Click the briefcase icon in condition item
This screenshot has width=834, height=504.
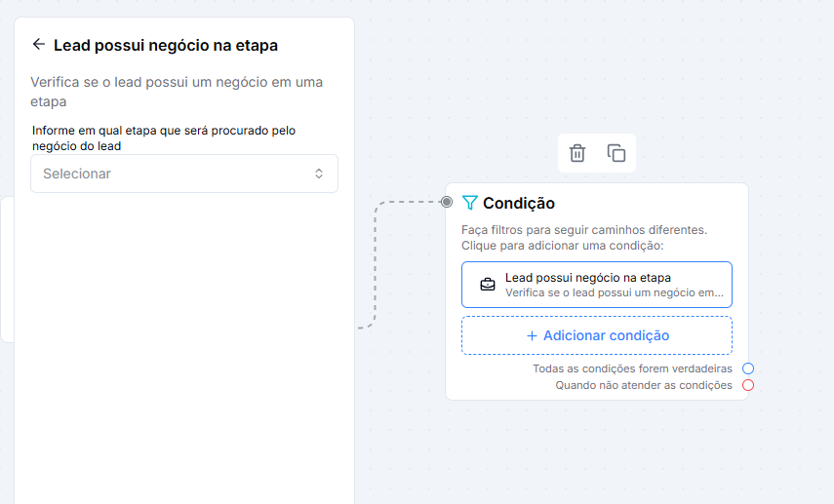[487, 285]
